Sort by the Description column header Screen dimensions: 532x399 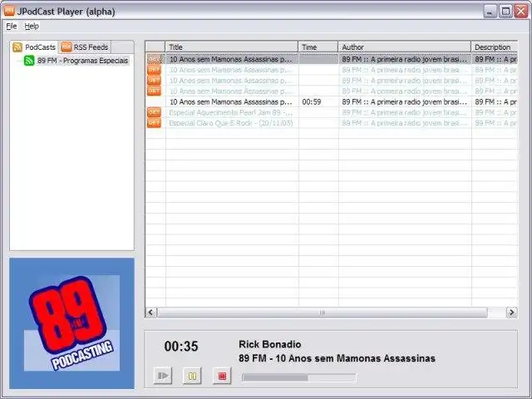(x=495, y=47)
